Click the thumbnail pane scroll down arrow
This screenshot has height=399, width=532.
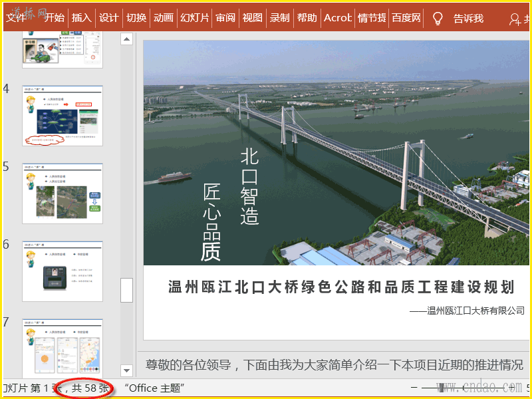(x=126, y=370)
